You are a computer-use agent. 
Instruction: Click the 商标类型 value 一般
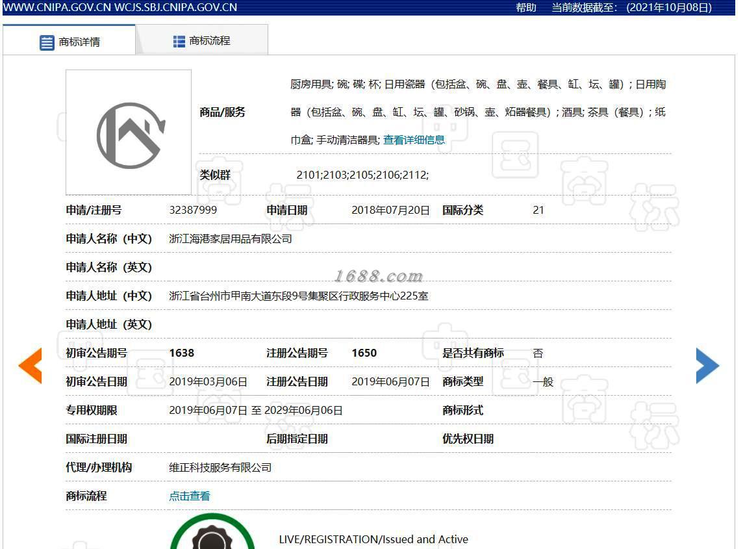point(544,381)
